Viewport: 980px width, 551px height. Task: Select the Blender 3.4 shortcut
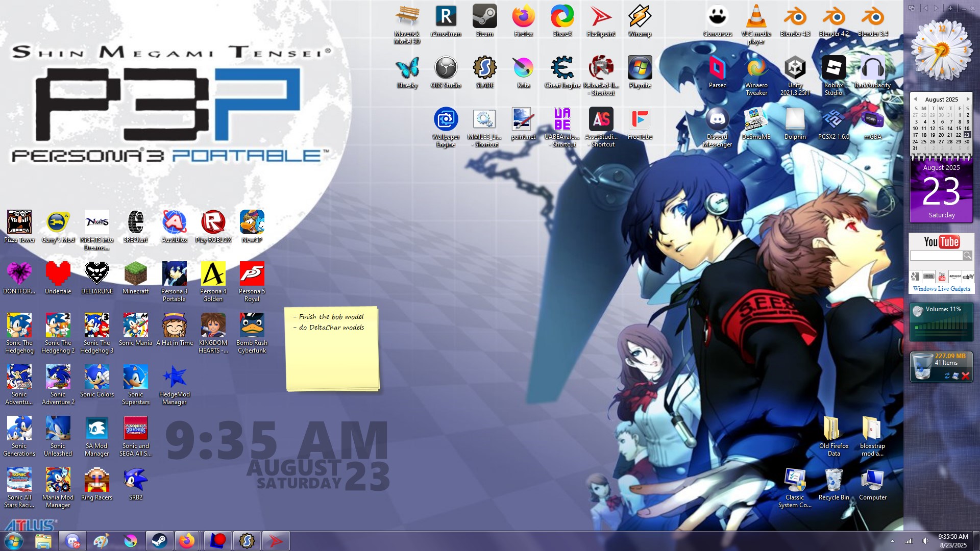(872, 21)
